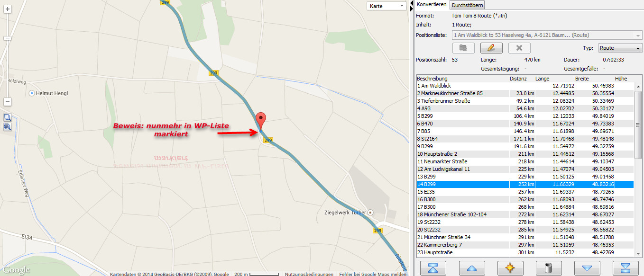Click the map zoom slider handle
644x276 pixels.
[8, 38]
